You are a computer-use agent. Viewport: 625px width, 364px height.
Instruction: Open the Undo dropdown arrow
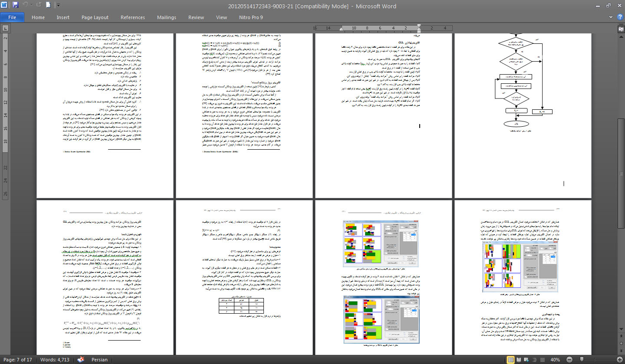pos(32,4)
